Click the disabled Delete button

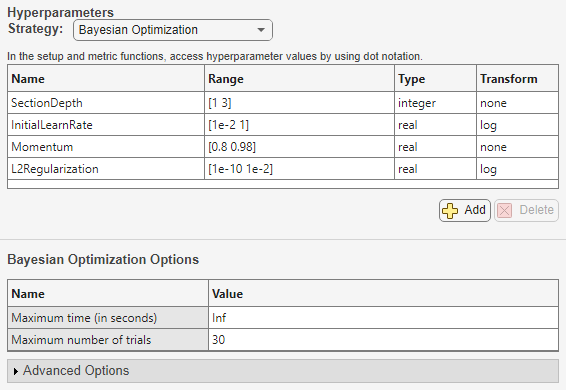[x=526, y=210]
